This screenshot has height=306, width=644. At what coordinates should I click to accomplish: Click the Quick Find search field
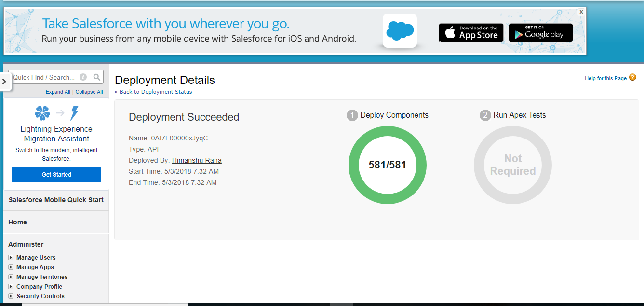(x=44, y=77)
